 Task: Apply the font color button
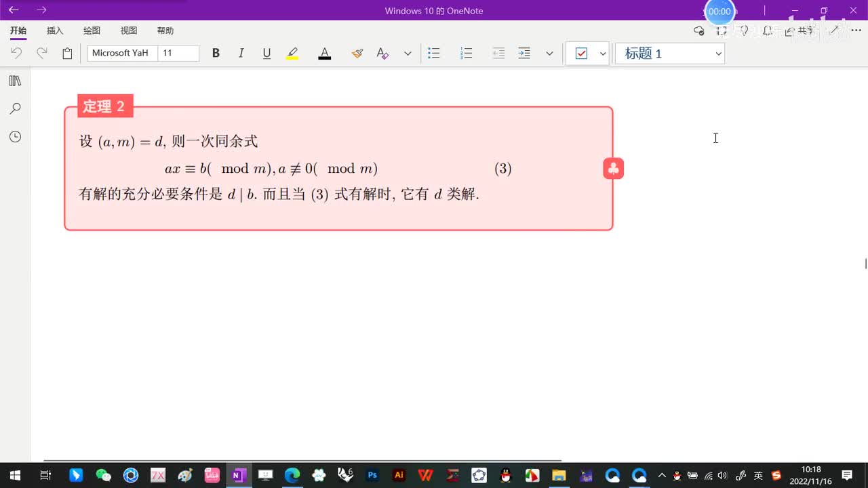tap(325, 53)
